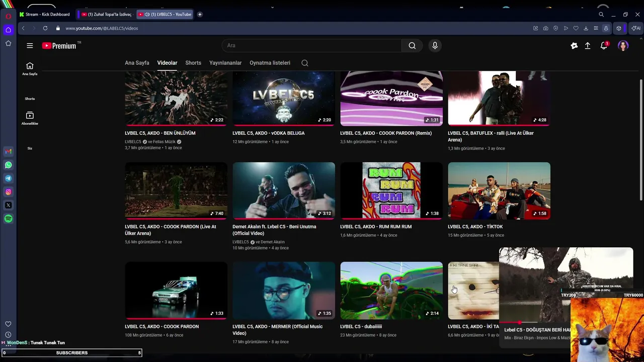Click the sparkle star icon in YouTube header
Viewport: 644px width, 362px height.
pos(574,46)
